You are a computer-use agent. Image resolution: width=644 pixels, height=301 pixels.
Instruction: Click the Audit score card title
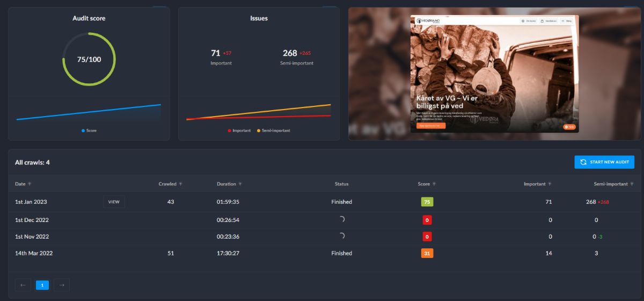pos(89,18)
